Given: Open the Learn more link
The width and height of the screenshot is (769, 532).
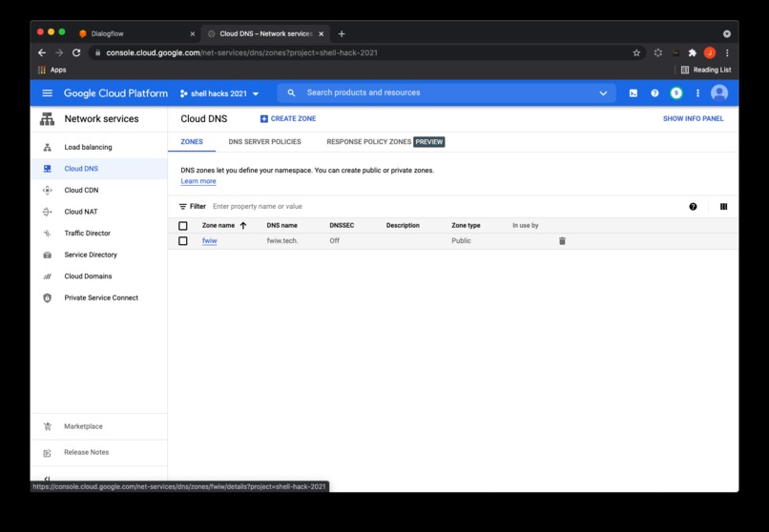Looking at the screenshot, I should pos(198,181).
